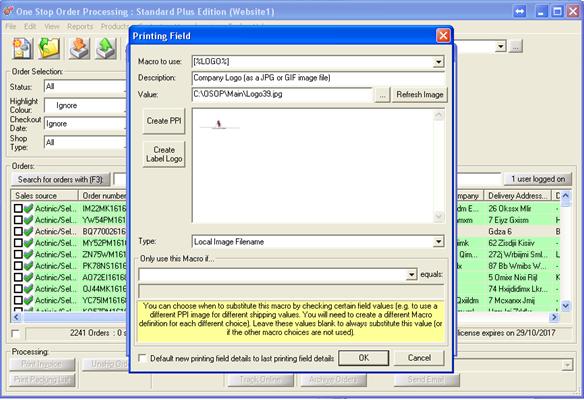Viewport: 584px width, 400px height.
Task: Open the Edit menu
Action: click(30, 26)
